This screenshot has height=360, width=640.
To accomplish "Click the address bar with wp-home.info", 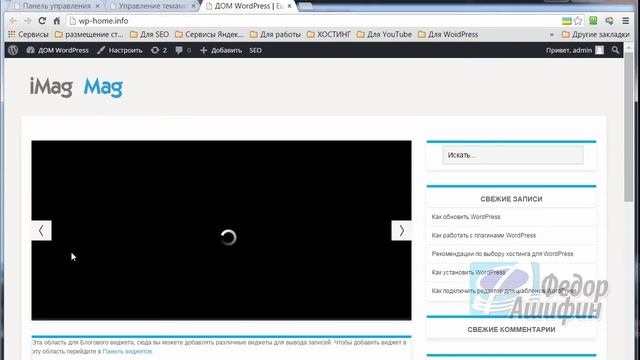I will coord(312,21).
